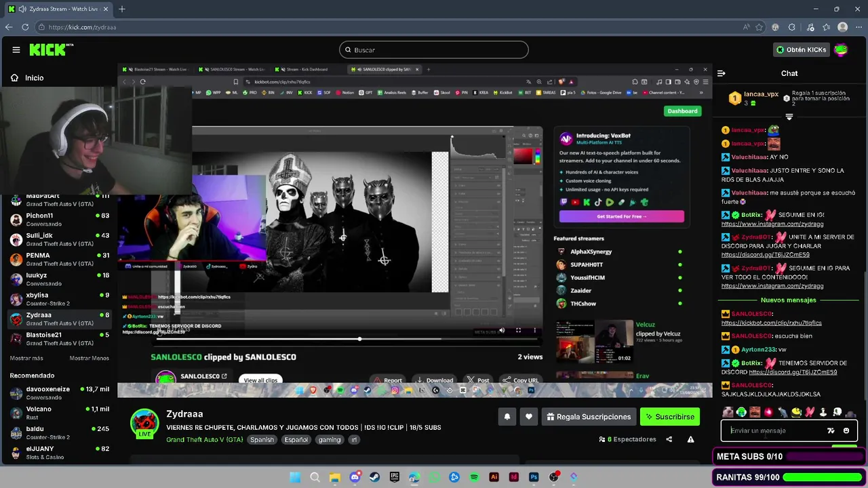Screen dimensions: 868x488
Task: Click the Grand Theft Auto V category link
Action: [204, 440]
